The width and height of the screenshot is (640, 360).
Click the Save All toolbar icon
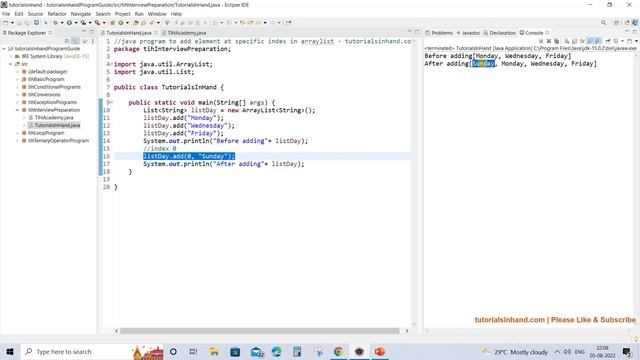click(27, 23)
